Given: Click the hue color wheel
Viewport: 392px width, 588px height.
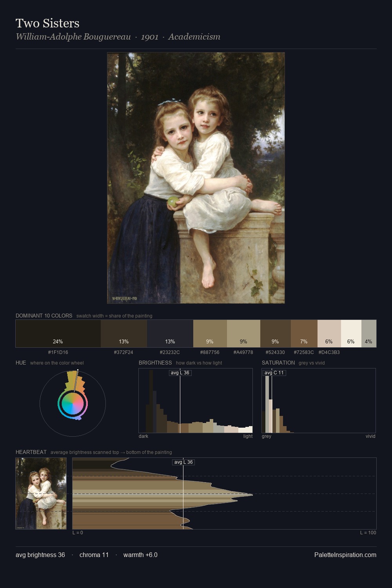Looking at the screenshot, I should click(73, 403).
